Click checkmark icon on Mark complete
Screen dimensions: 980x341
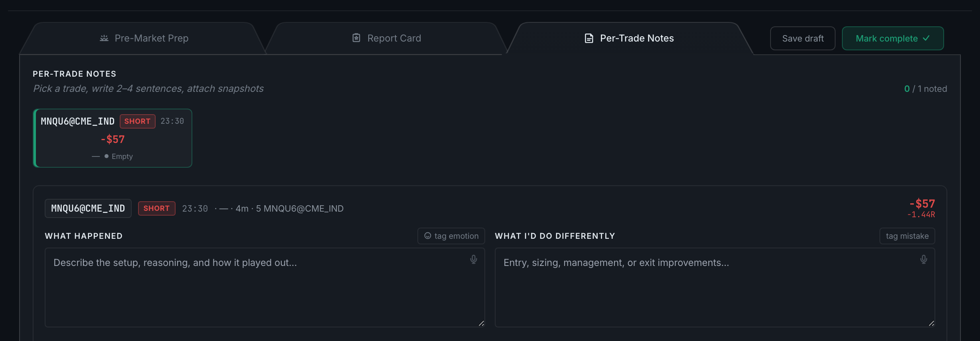coord(927,38)
